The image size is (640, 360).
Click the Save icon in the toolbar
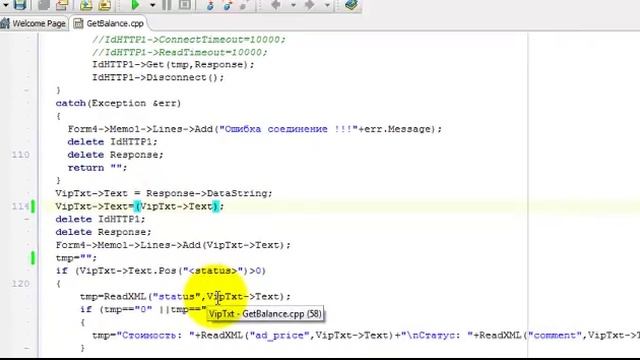(x=20, y=5)
